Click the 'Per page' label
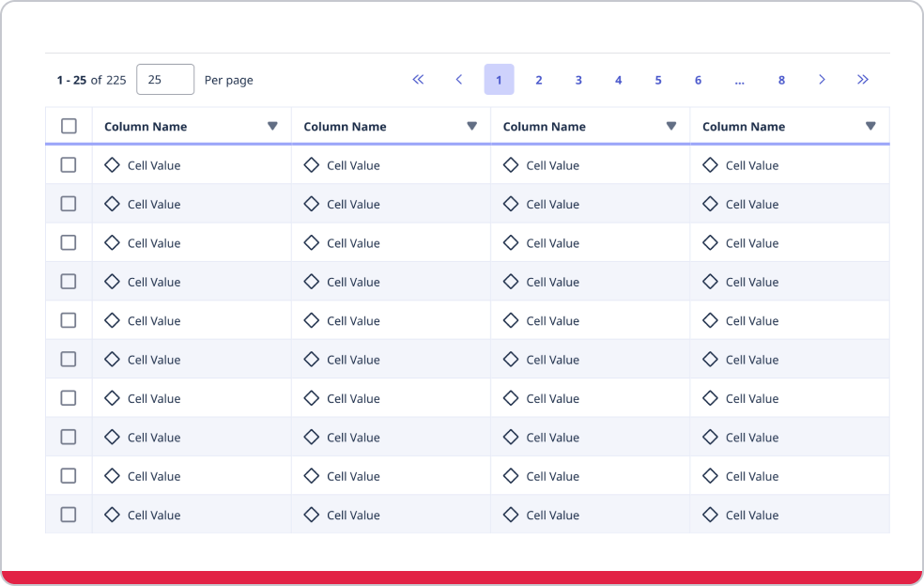Screen dimensions: 924x586 [x=228, y=81]
